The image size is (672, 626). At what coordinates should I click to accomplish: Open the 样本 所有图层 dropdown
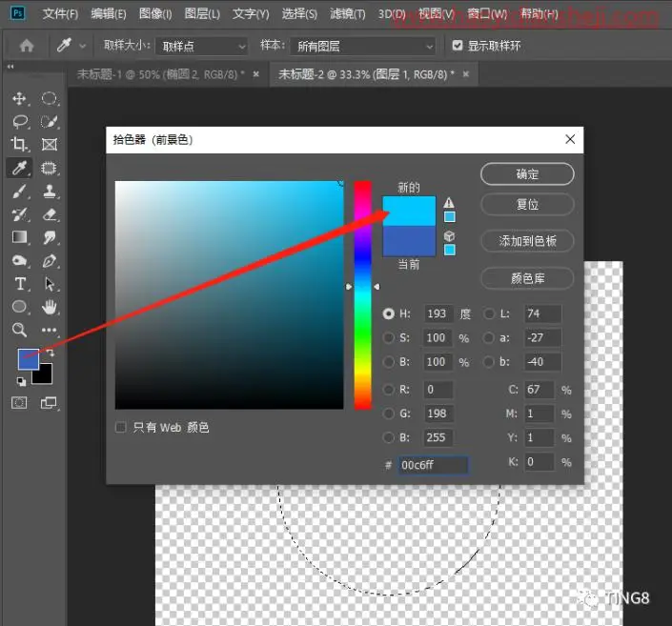tap(362, 46)
